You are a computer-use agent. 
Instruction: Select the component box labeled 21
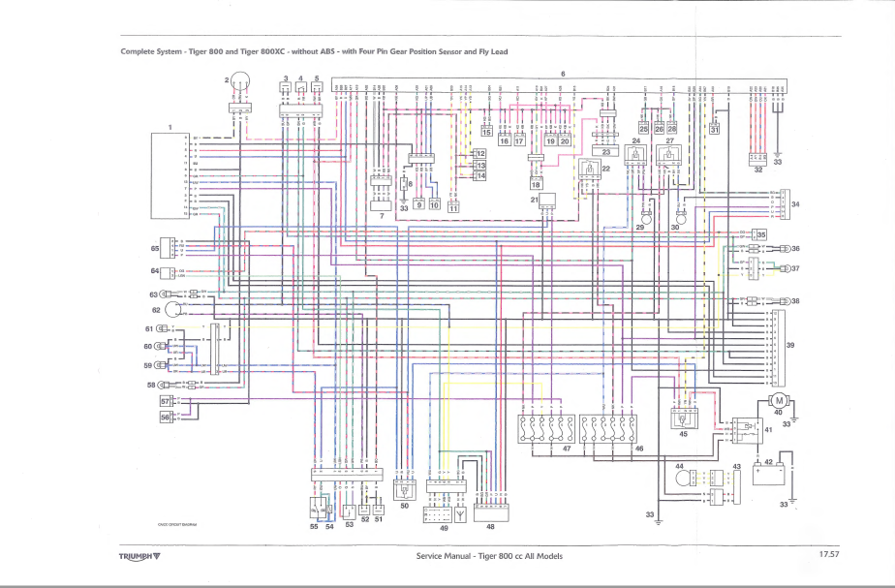coord(548,201)
